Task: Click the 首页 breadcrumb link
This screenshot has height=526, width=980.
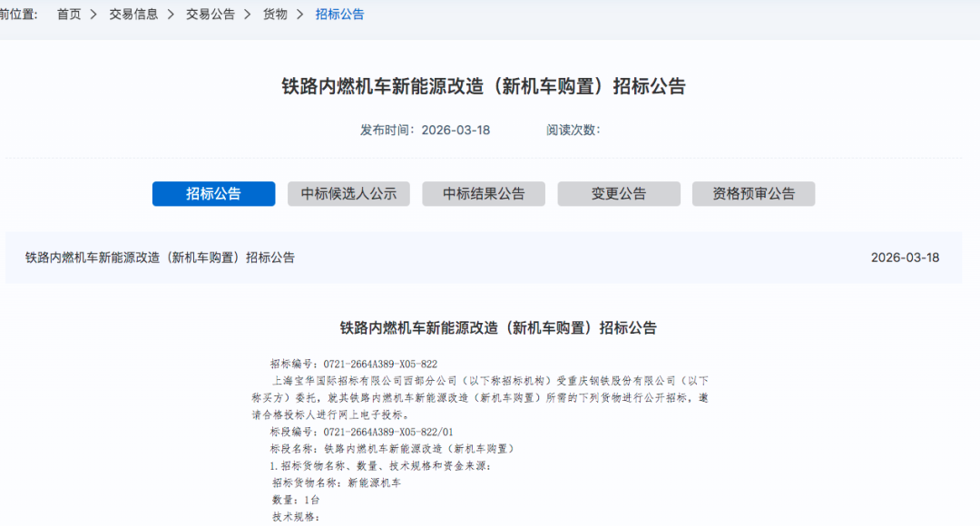Action: tap(69, 15)
